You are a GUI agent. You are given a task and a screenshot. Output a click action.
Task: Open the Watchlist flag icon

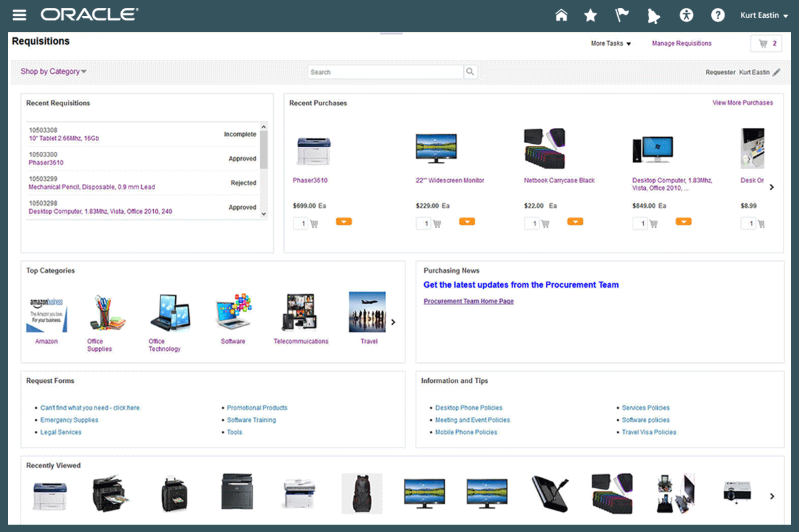(x=621, y=15)
